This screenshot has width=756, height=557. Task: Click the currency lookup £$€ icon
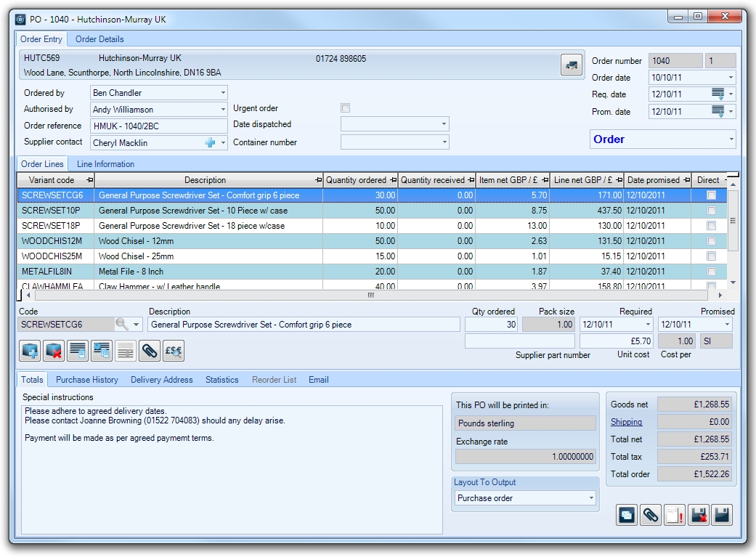(x=174, y=351)
